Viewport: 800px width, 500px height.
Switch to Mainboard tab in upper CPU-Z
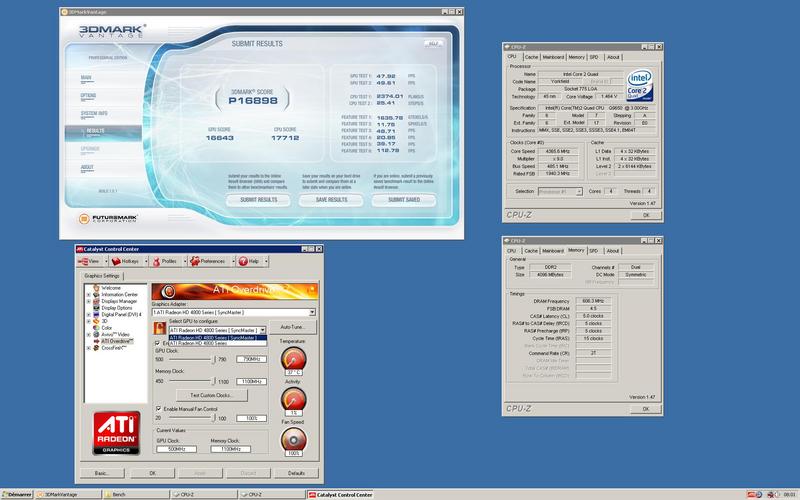[553, 57]
